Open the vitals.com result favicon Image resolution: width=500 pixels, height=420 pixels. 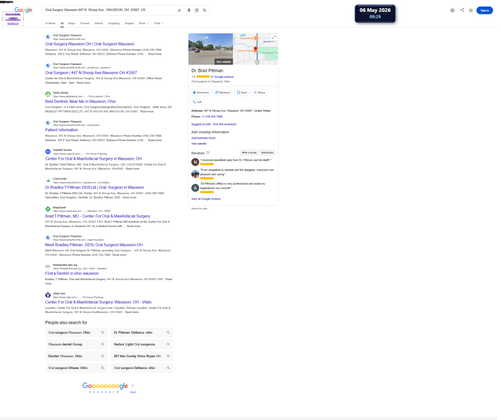[48, 295]
